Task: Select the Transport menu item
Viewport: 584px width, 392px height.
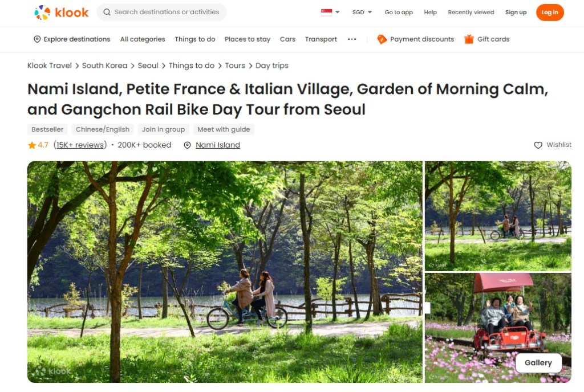Action: point(321,39)
